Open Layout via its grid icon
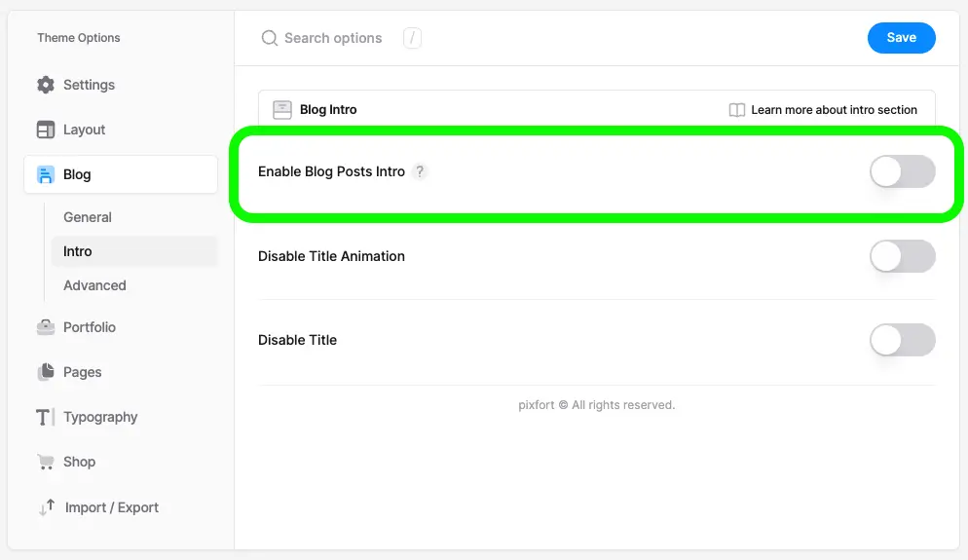 coord(46,130)
